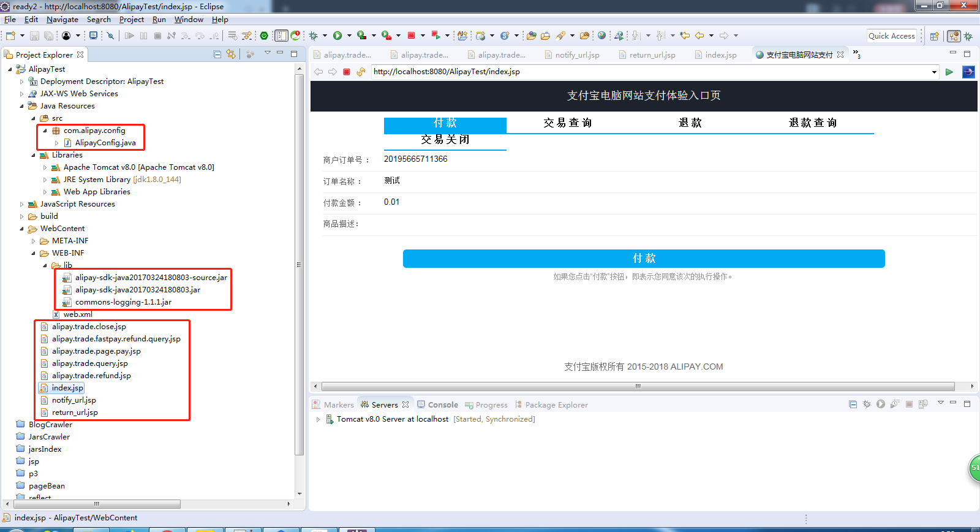The height and width of the screenshot is (532, 980).
Task: Collapse the Java Resources node
Action: coord(21,106)
